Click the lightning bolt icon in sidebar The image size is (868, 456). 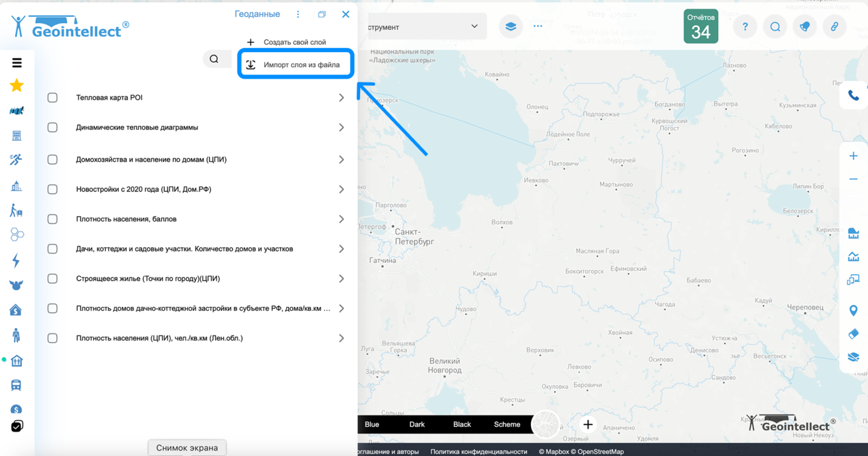pos(16,260)
